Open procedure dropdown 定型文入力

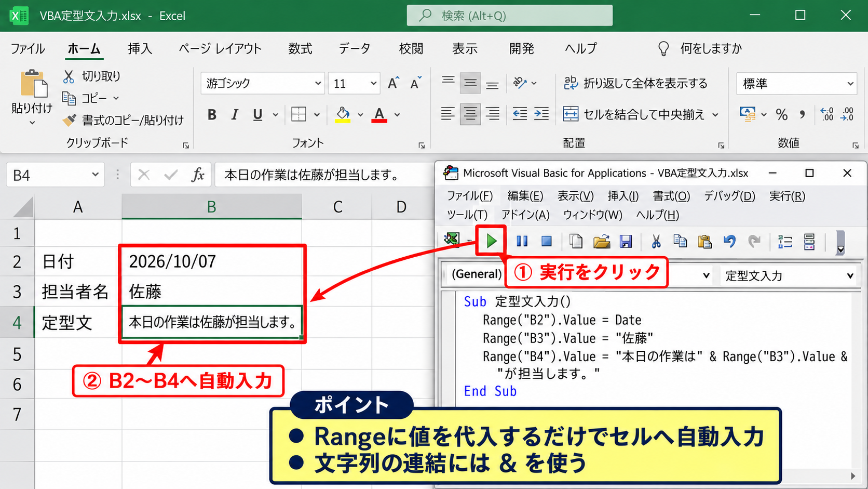850,275
